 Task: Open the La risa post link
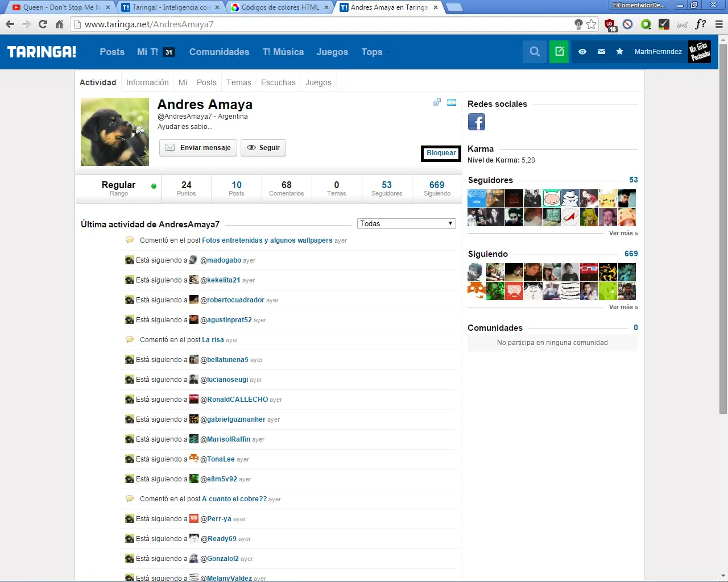click(x=213, y=340)
